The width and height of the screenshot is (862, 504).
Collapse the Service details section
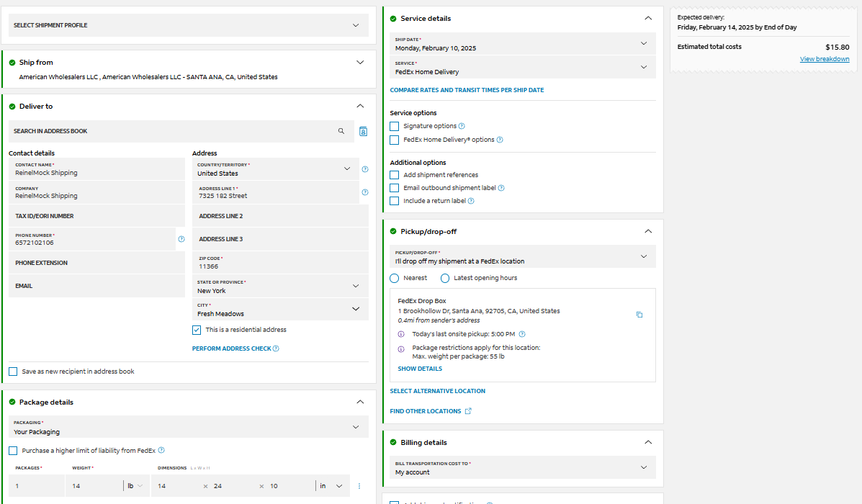coord(648,18)
